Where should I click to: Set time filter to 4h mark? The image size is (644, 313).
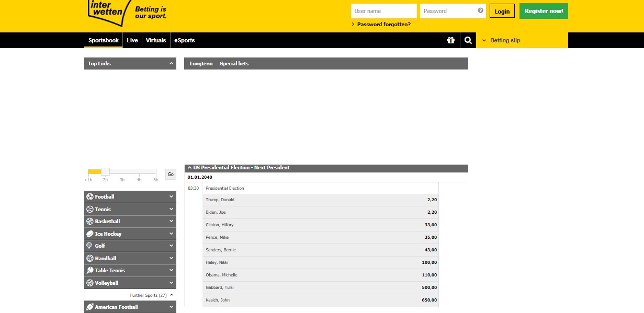click(139, 180)
